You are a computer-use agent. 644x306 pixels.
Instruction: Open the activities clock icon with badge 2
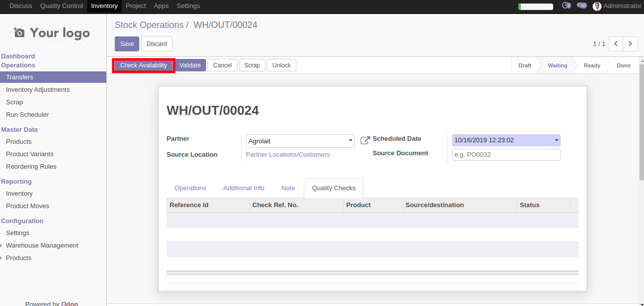566,6
